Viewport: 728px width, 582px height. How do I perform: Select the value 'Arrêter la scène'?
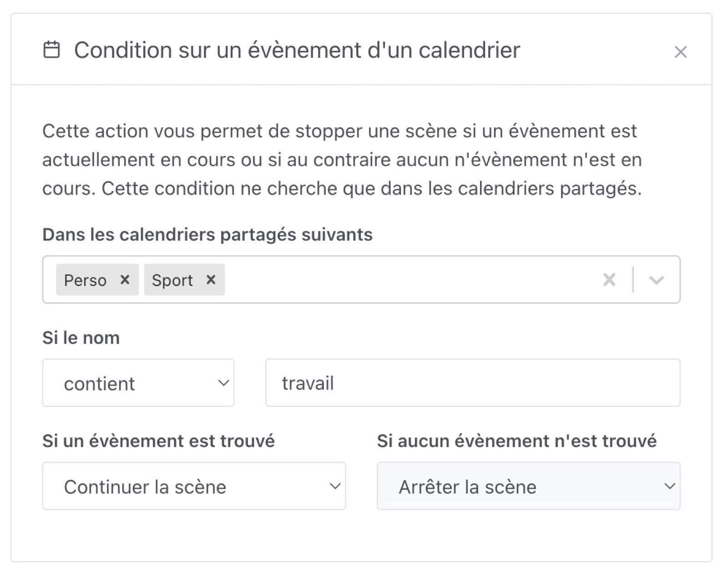pos(467,486)
